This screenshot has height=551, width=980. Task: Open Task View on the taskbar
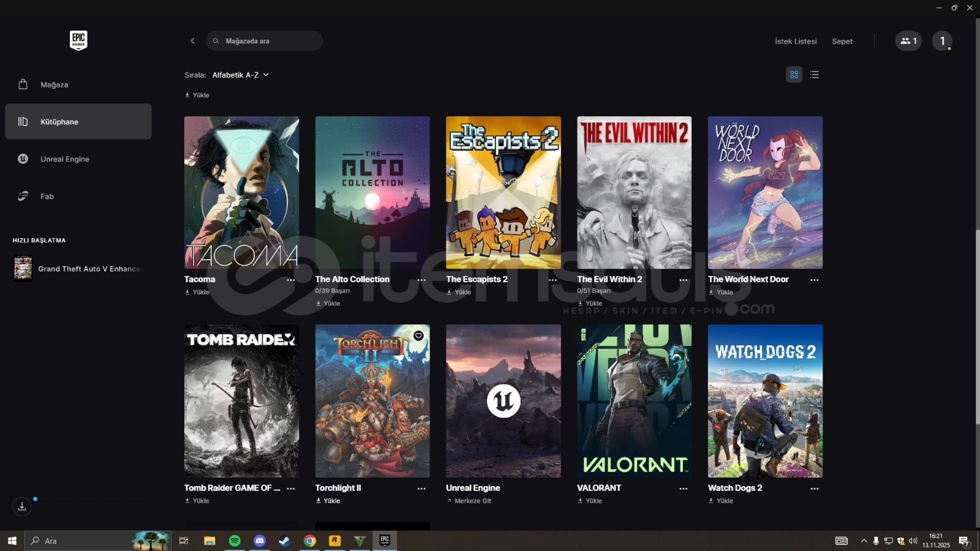click(183, 541)
